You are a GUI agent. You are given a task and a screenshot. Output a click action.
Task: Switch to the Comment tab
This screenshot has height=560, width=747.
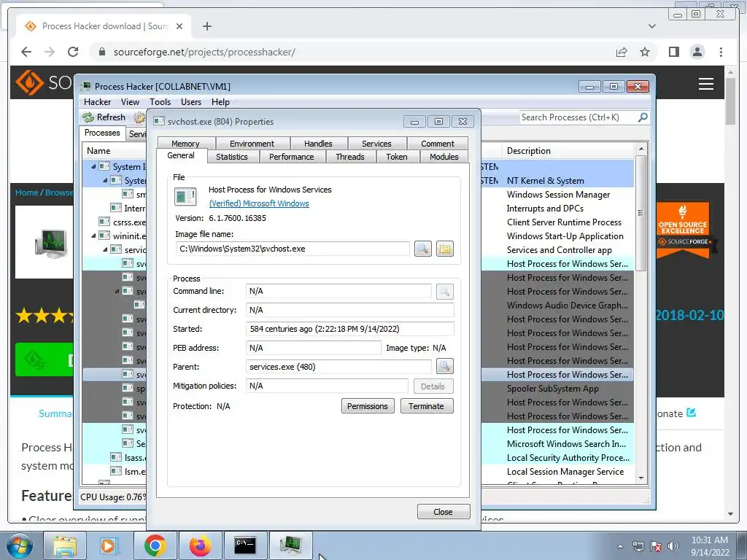coord(438,144)
